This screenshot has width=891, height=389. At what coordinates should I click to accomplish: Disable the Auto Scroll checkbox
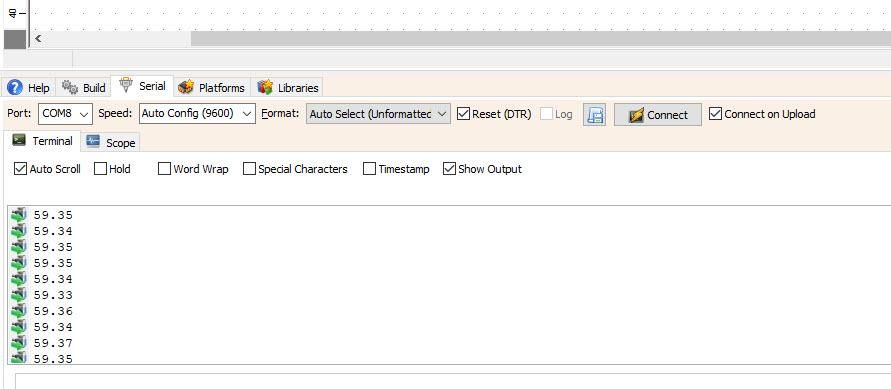(20, 169)
